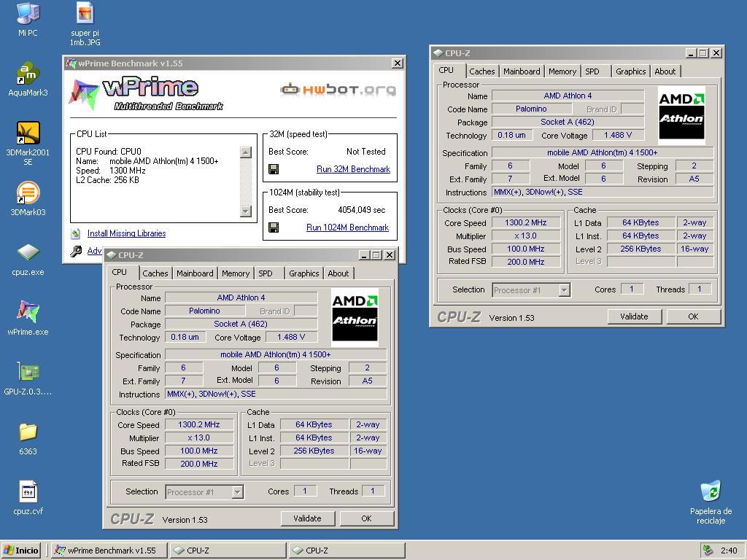The width and height of the screenshot is (747, 560).
Task: Minimize the front CPU-Z window
Action: coord(365,255)
